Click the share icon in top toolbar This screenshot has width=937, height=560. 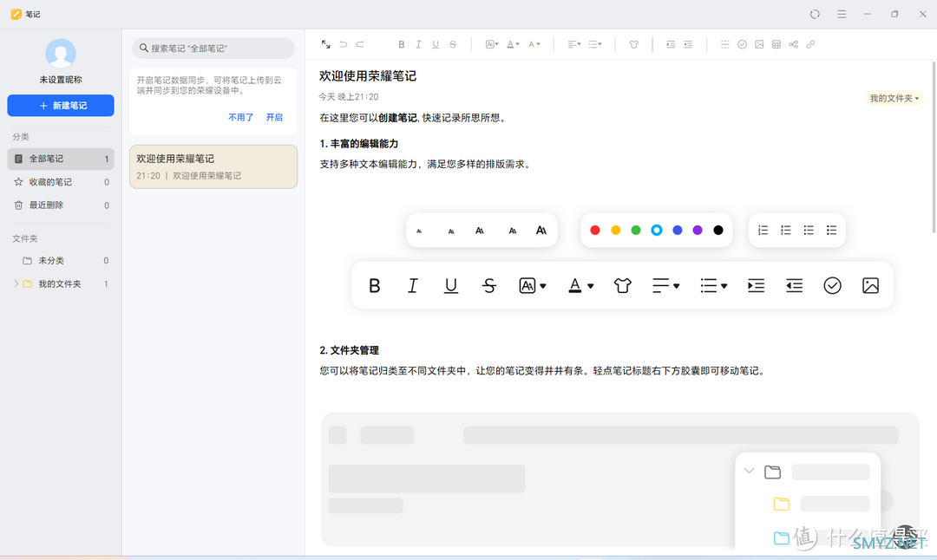pos(794,44)
